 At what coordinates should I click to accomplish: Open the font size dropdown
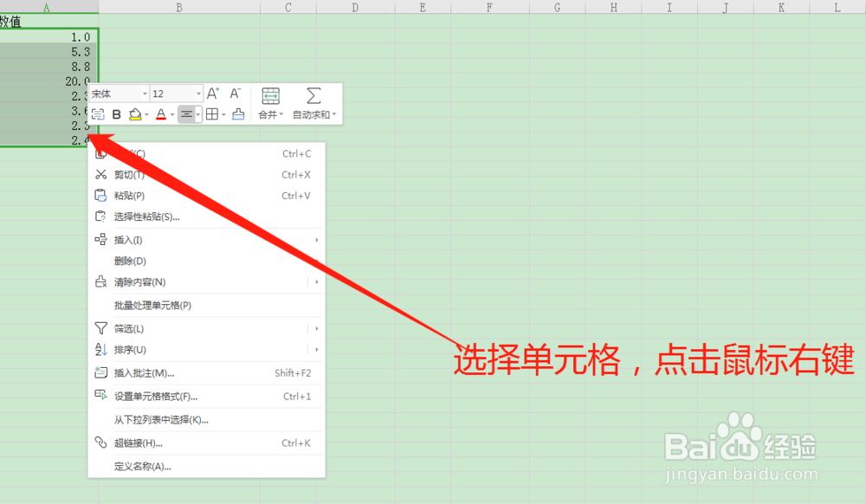tap(197, 93)
